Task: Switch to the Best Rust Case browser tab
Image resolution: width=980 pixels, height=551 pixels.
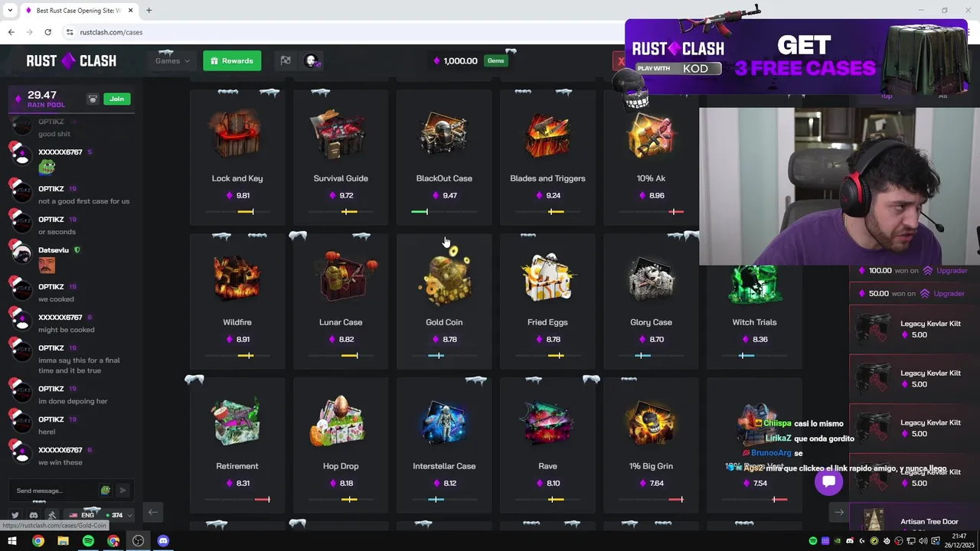Action: coord(77,11)
